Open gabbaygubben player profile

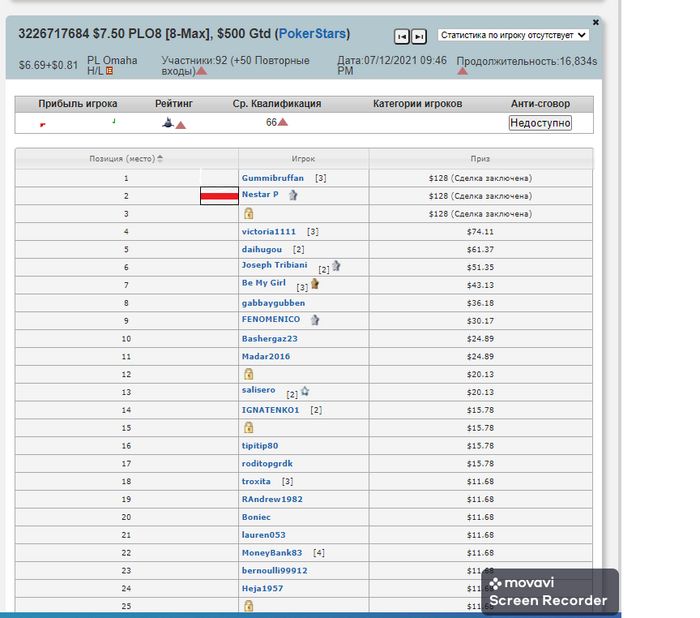pyautogui.click(x=273, y=303)
